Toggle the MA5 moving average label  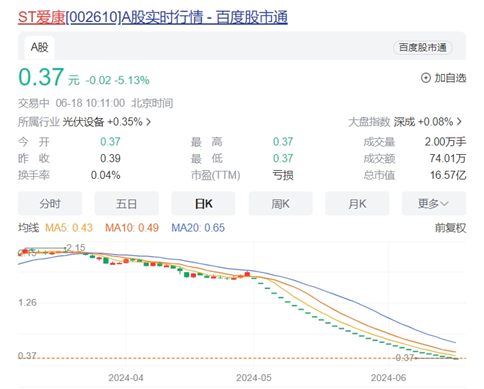point(69,228)
